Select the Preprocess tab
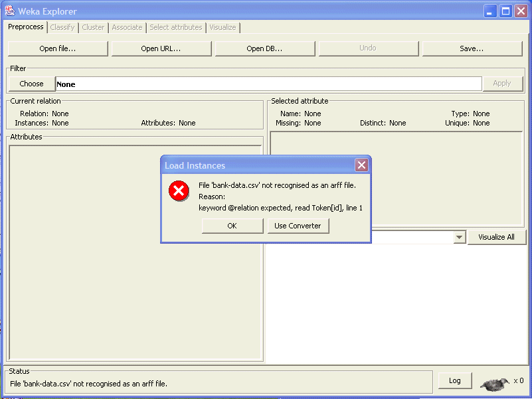Viewport: 532px width, 399px height. [x=26, y=27]
